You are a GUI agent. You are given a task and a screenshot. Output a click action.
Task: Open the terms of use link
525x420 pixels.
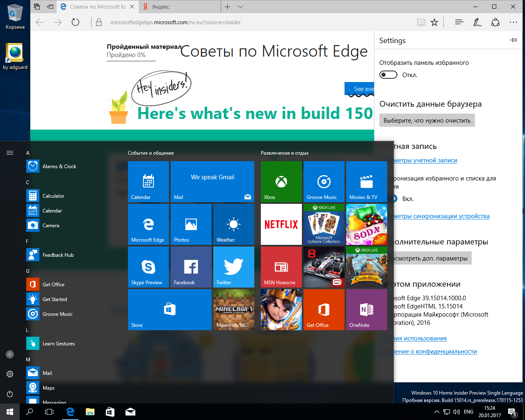[x=420, y=338]
